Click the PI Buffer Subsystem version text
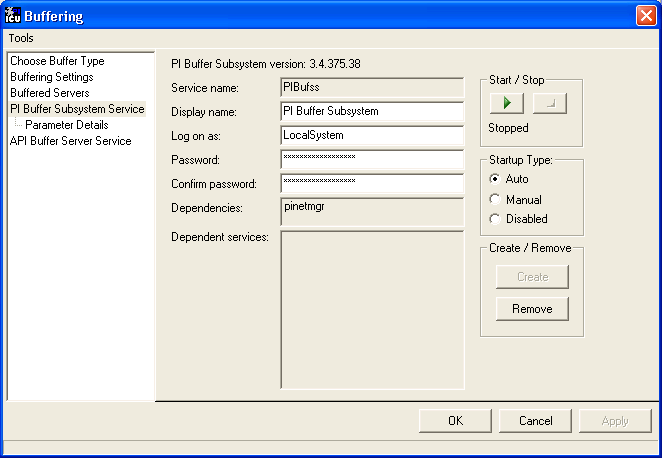Screen dimensions: 662x458 pyautogui.click(x=266, y=64)
